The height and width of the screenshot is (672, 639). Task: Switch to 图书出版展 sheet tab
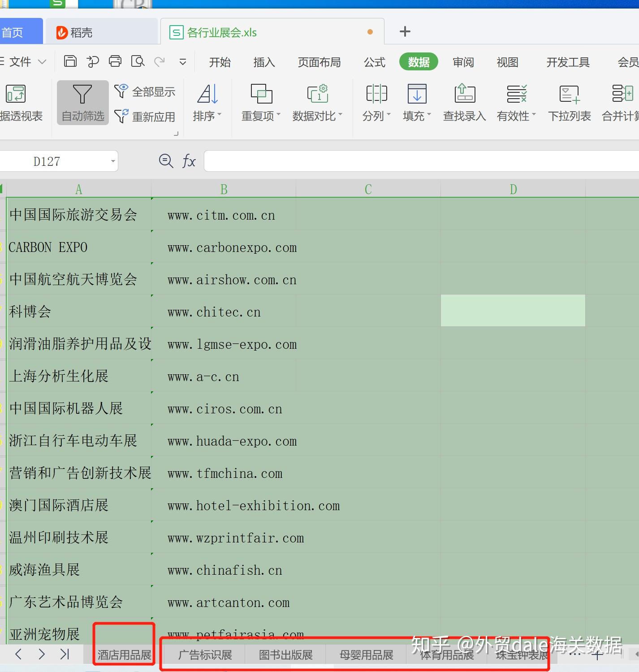285,655
